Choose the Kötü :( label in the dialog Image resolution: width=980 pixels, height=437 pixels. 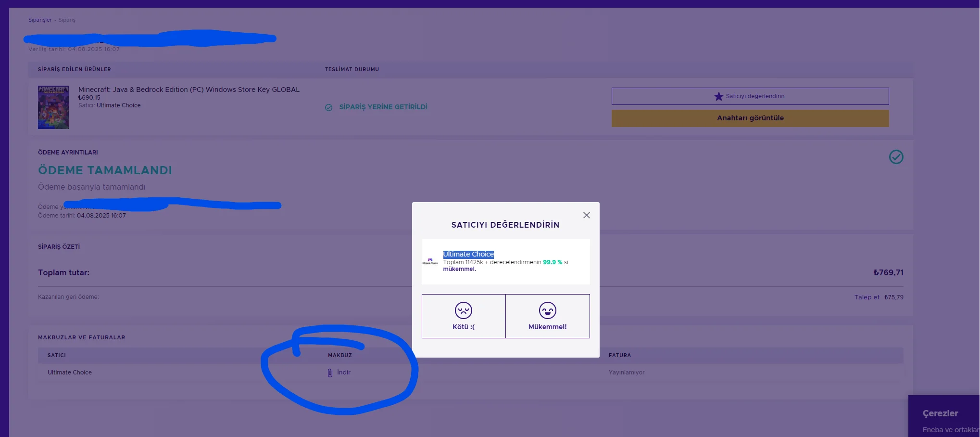tap(464, 327)
